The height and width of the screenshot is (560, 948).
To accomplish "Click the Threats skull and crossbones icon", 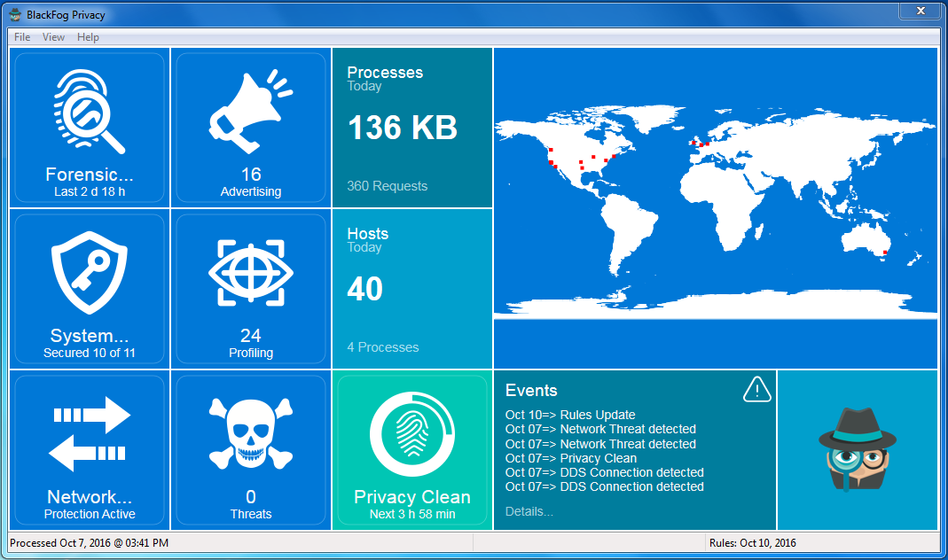I will 251,432.
